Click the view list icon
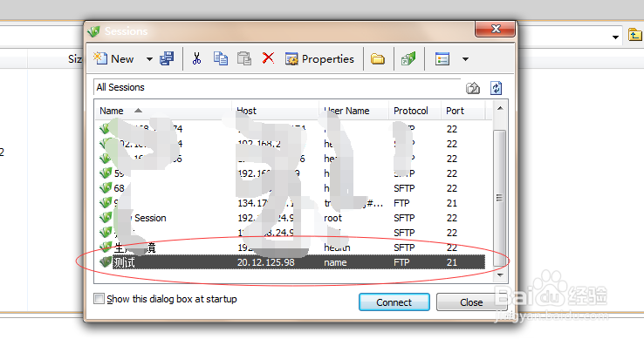Viewport: 644px width, 339px height. pyautogui.click(x=442, y=59)
